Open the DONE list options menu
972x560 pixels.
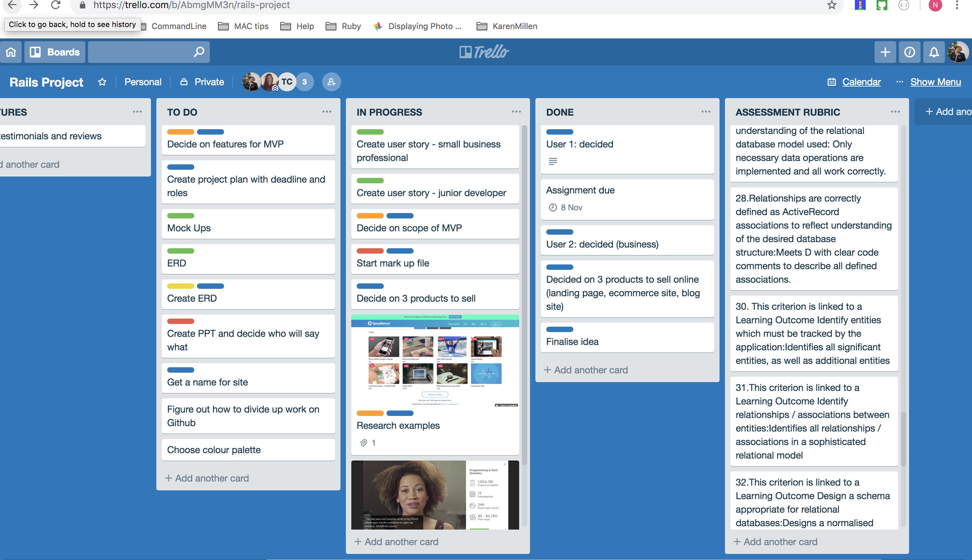click(706, 112)
